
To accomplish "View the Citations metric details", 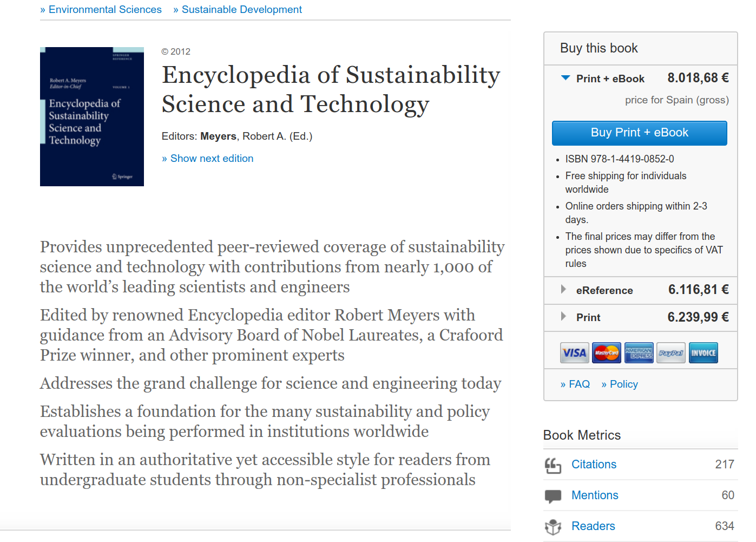I will coord(594,465).
